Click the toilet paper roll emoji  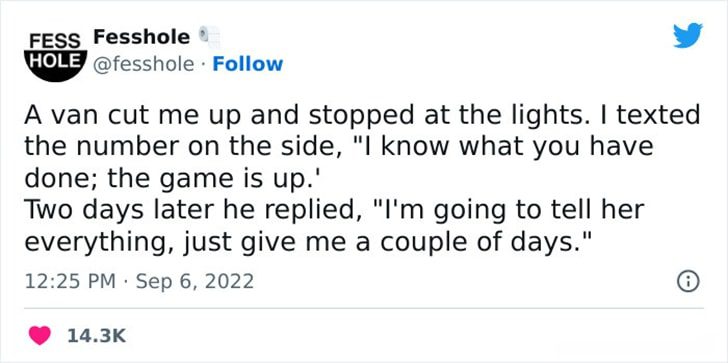[209, 37]
